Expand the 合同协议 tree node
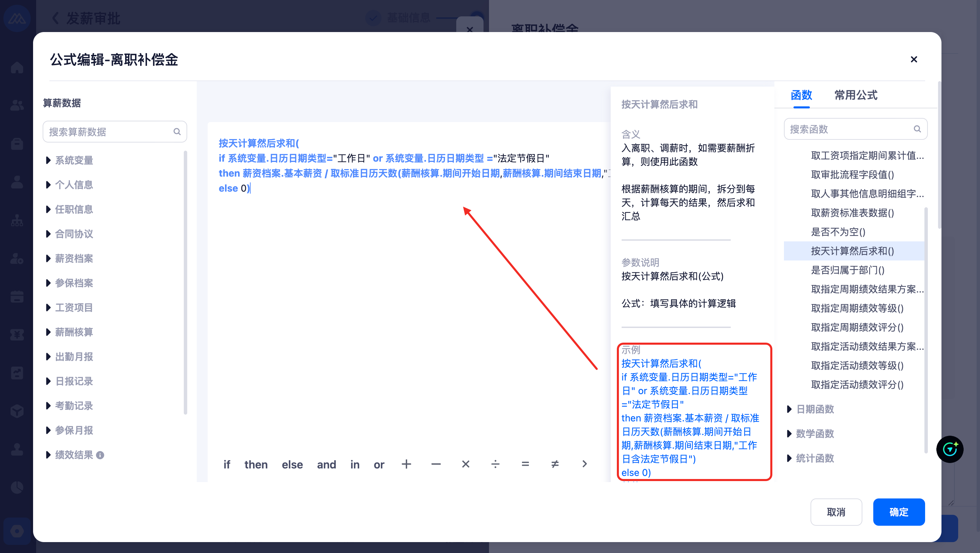 48,234
